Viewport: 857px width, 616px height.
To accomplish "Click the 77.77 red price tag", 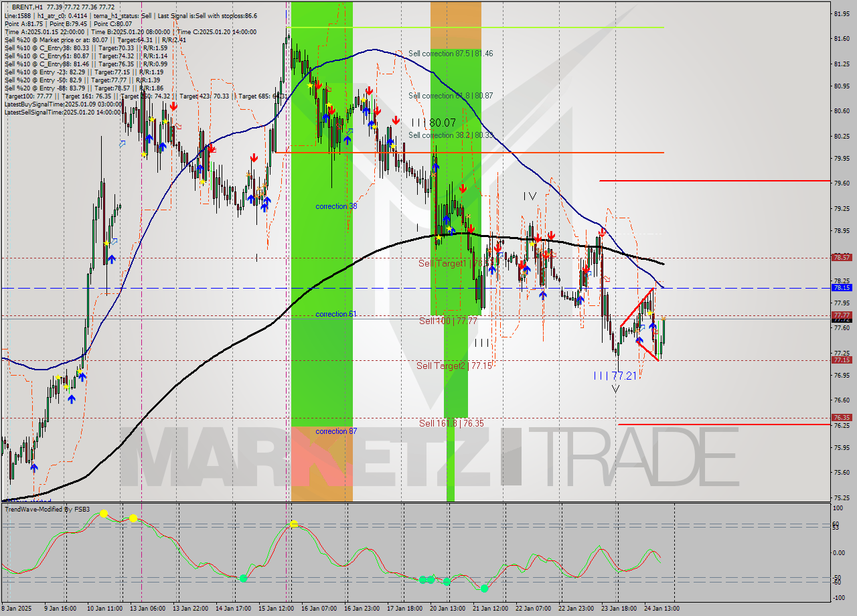I will point(842,315).
